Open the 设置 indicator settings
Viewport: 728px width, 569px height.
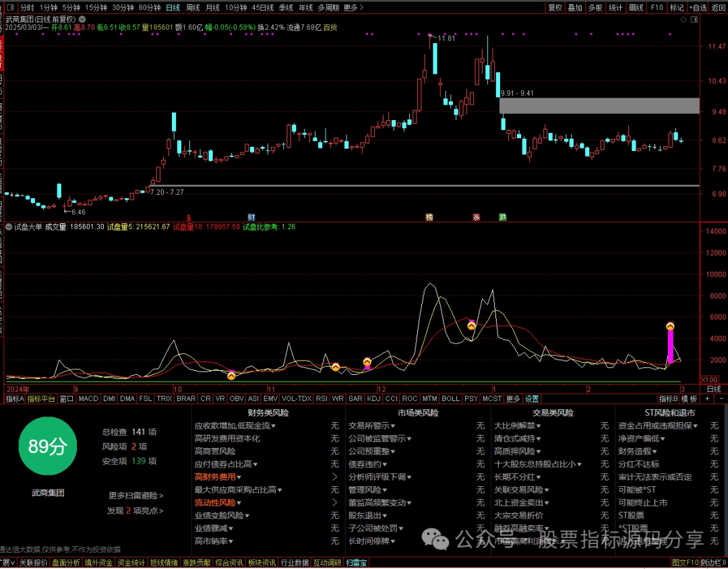(532, 399)
